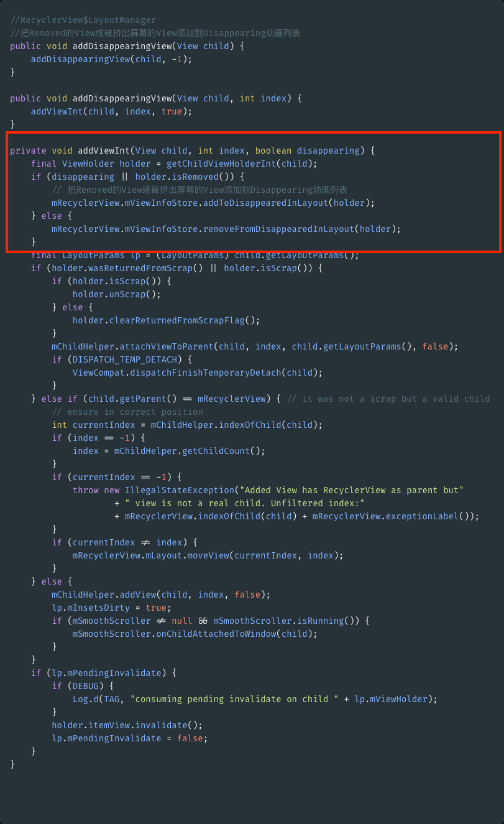Click the "it was not a scrap" comment

click(388, 399)
